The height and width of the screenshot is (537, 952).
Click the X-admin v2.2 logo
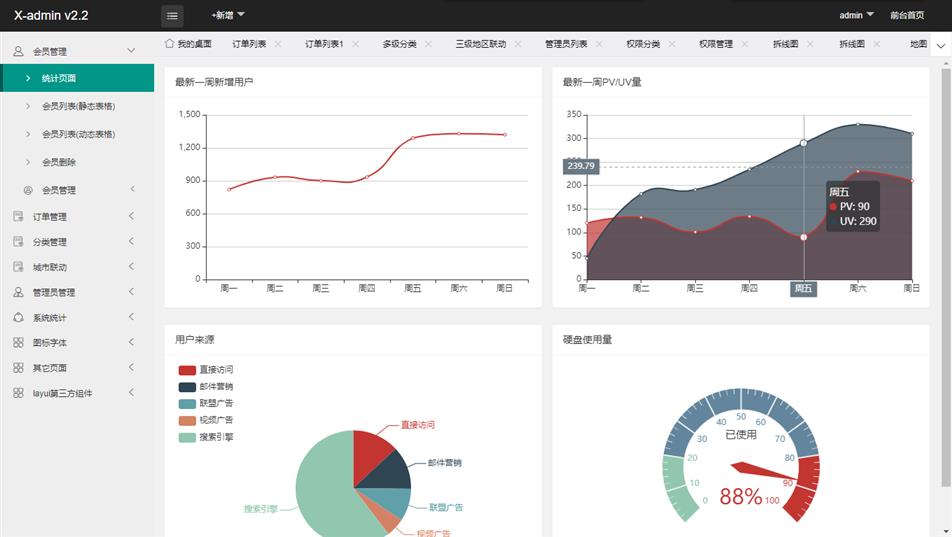click(51, 16)
